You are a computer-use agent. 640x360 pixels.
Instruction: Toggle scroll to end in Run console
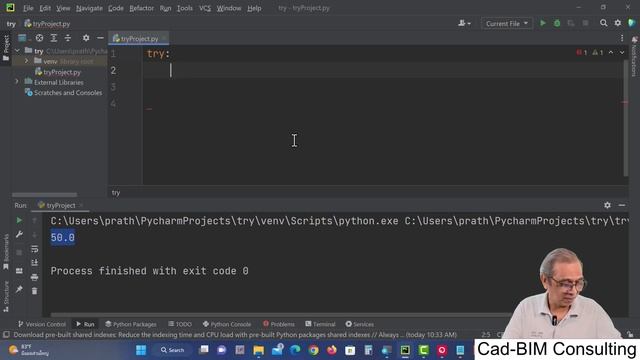point(35,263)
